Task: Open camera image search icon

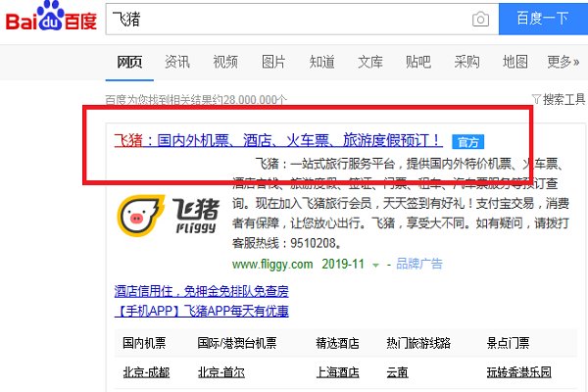Action: [480, 20]
